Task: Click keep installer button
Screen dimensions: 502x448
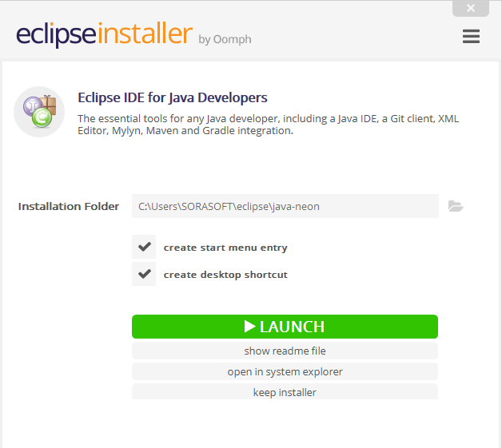Action: [285, 392]
